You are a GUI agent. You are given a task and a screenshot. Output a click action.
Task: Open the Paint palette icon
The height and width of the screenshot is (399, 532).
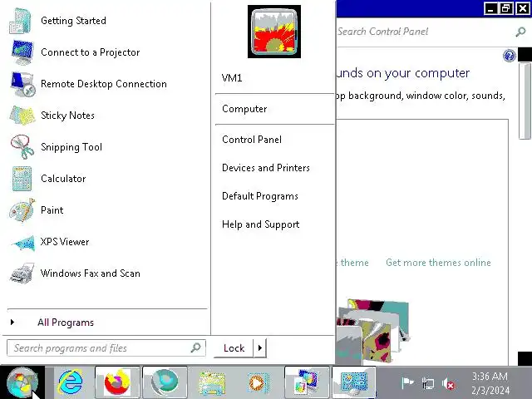[22, 210]
